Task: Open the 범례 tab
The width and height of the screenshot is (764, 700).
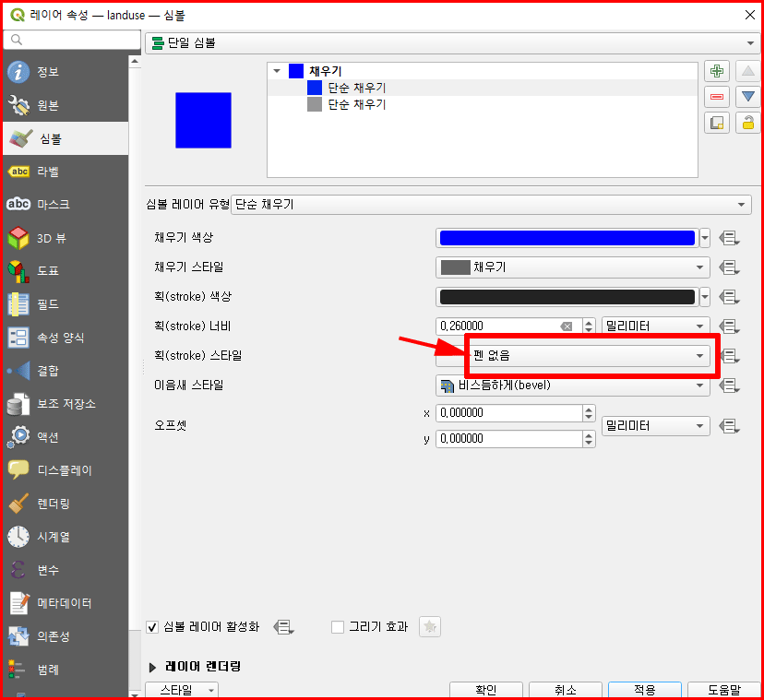Action: pyautogui.click(x=66, y=670)
